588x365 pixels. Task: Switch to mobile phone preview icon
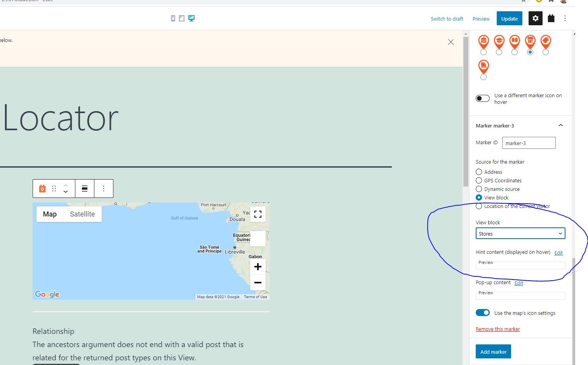173,18
